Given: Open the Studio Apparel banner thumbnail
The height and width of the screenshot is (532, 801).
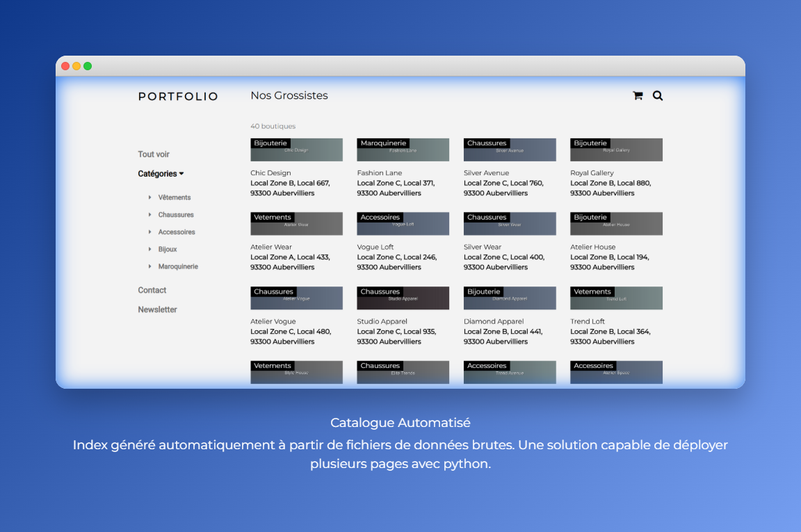Looking at the screenshot, I should coord(403,298).
